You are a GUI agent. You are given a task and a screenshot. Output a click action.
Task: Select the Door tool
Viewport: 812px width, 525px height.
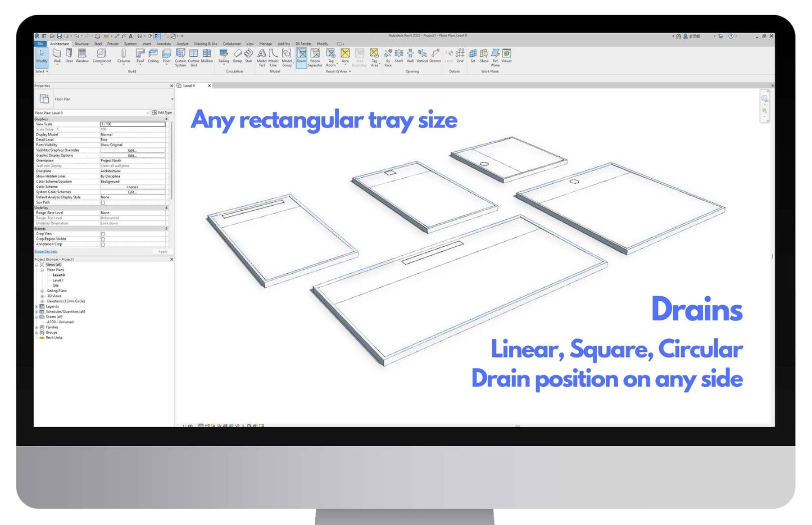pos(69,55)
